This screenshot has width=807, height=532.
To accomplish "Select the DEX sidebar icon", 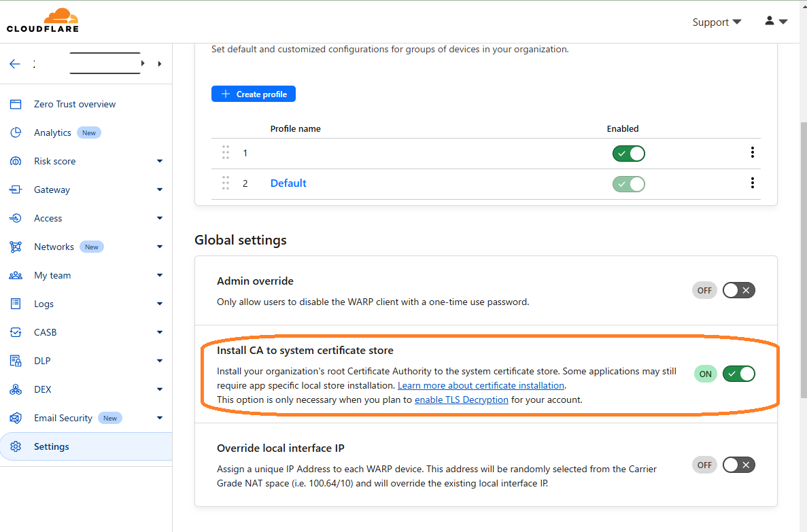I will [x=15, y=389].
